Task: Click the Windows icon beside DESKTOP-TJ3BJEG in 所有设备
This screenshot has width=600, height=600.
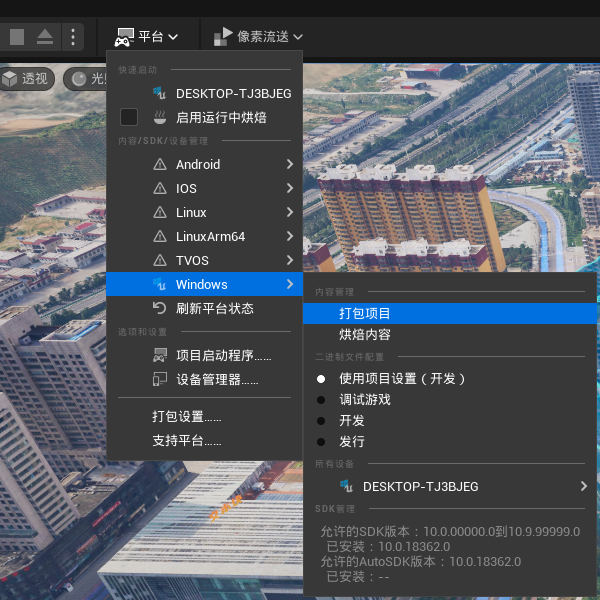Action: tap(346, 486)
